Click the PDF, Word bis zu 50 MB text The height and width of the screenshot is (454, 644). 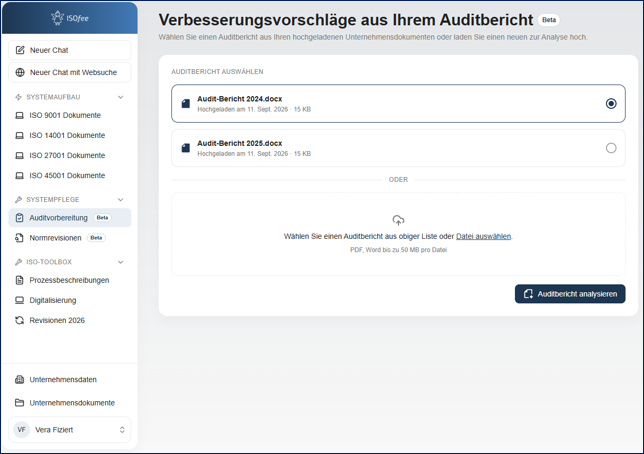tap(398, 250)
